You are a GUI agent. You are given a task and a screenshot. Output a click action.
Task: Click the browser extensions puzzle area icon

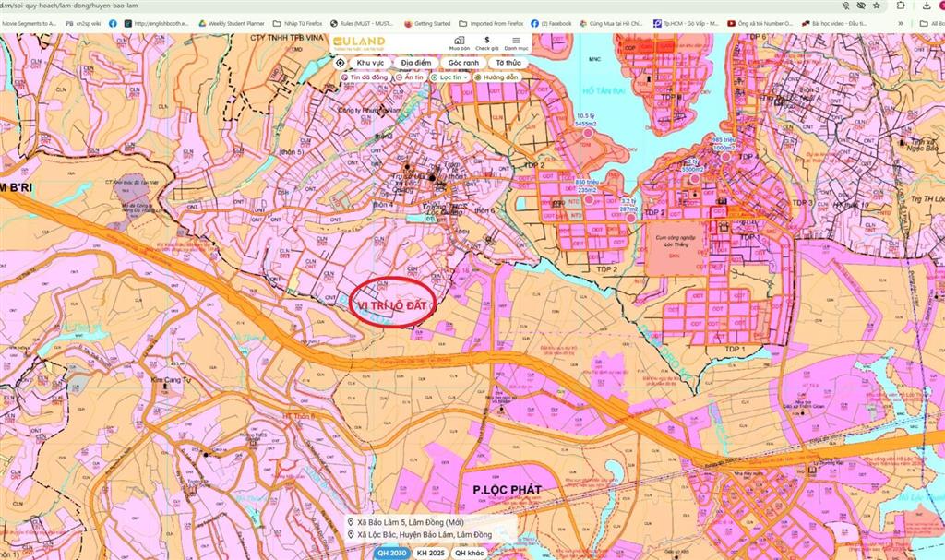pos(902,7)
